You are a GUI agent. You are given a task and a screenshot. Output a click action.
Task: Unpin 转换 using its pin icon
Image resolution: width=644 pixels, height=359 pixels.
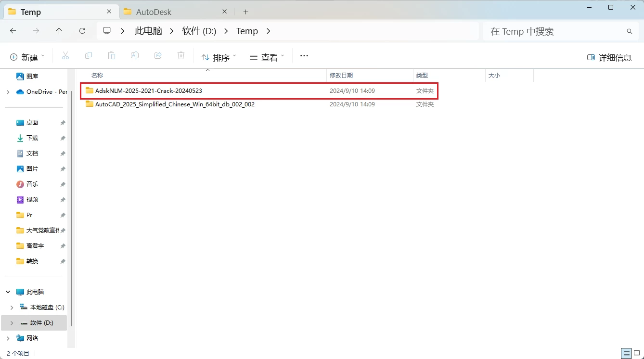(x=63, y=261)
